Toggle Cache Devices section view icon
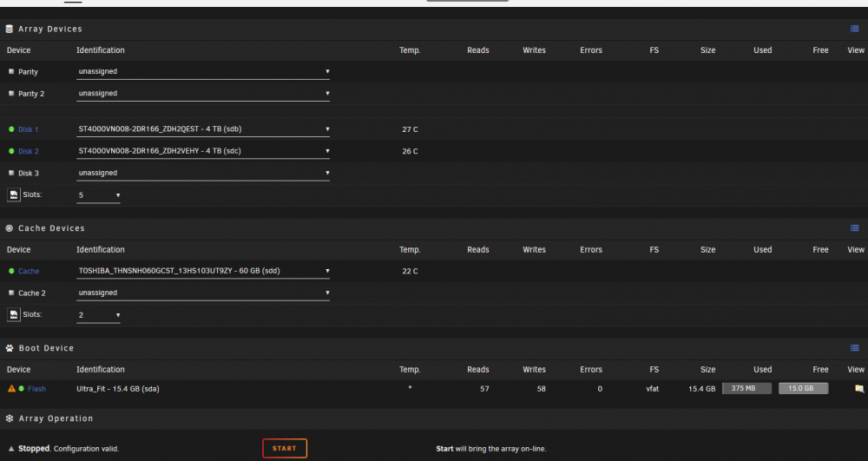Viewport: 868px width, 461px height. coord(855,228)
